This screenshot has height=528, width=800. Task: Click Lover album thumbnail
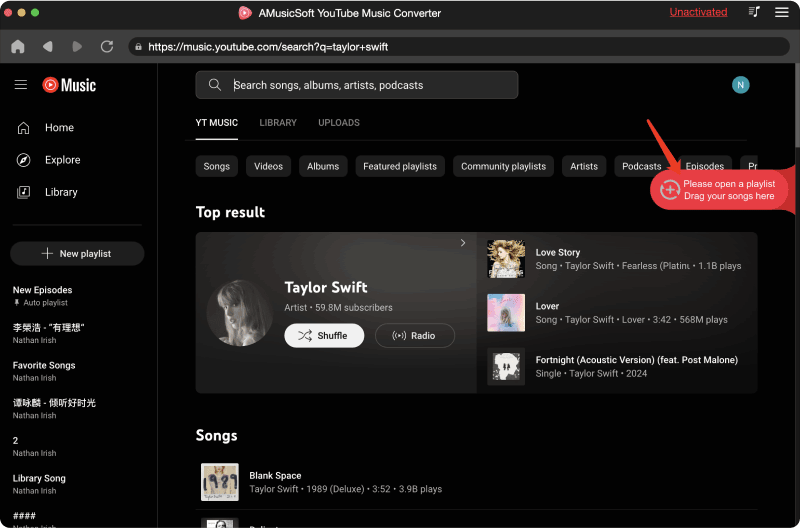coord(506,313)
